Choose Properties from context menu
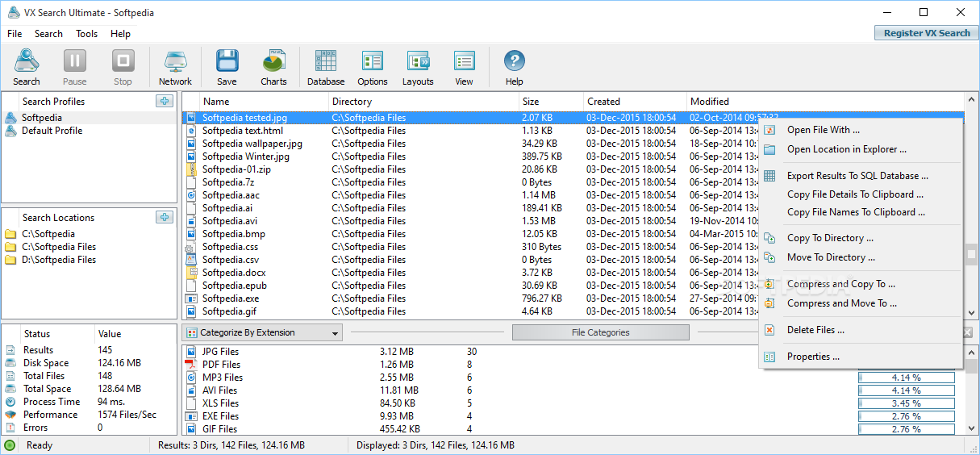This screenshot has width=980, height=455. tap(813, 357)
